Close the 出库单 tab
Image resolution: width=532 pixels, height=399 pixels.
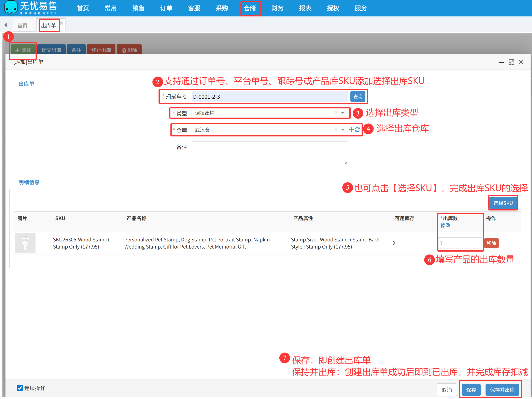coord(61,23)
